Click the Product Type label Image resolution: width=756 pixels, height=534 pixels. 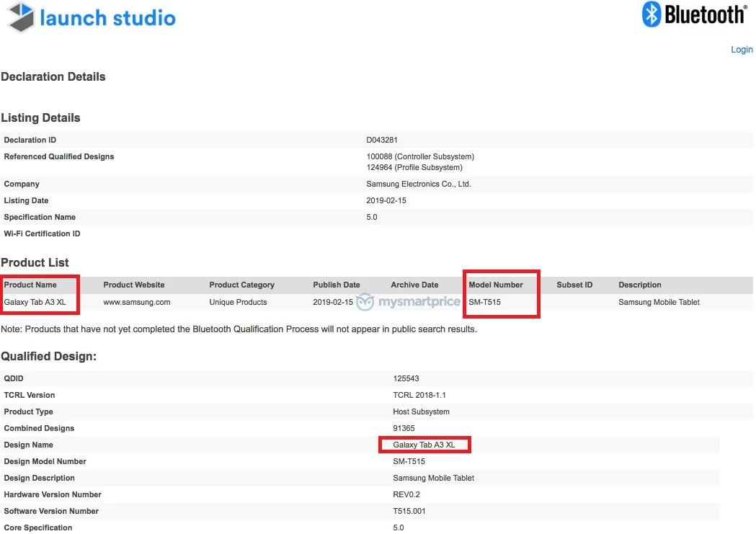[x=28, y=411]
